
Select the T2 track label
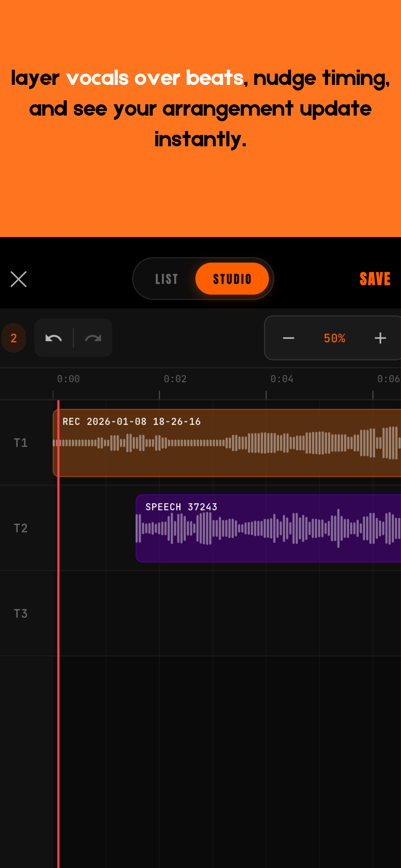(x=21, y=528)
